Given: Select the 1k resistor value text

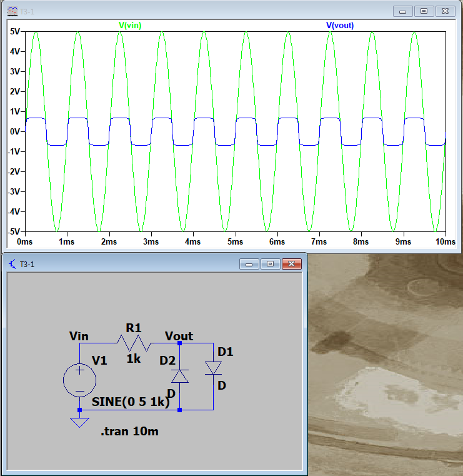Looking at the screenshot, I should (x=133, y=359).
